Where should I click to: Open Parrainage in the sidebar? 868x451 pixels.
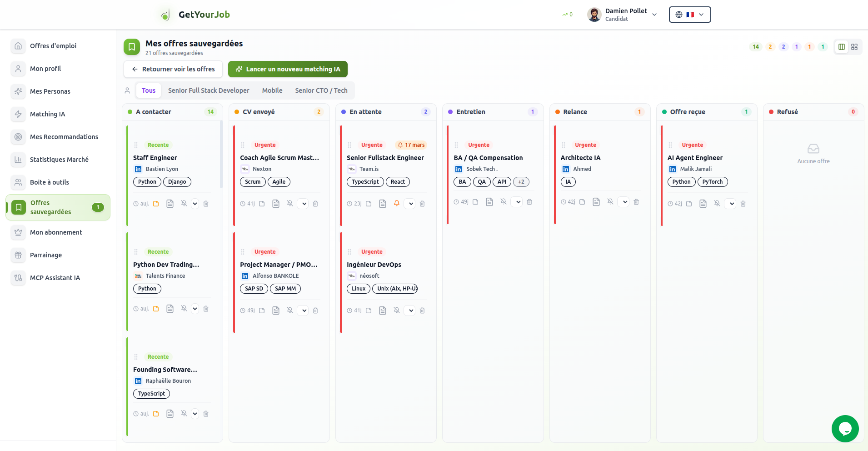[x=58, y=255]
